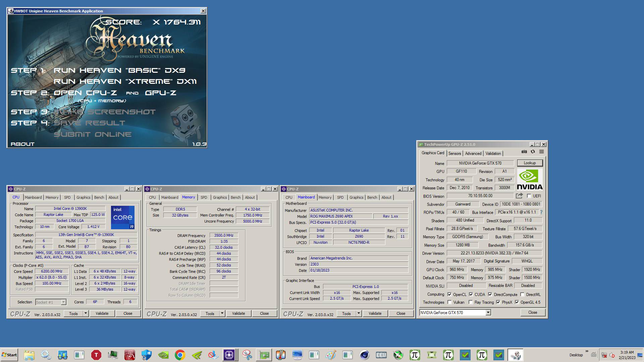Image resolution: width=644 pixels, height=362 pixels.
Task: Click the red tickets taskbar icon
Action: (130, 355)
